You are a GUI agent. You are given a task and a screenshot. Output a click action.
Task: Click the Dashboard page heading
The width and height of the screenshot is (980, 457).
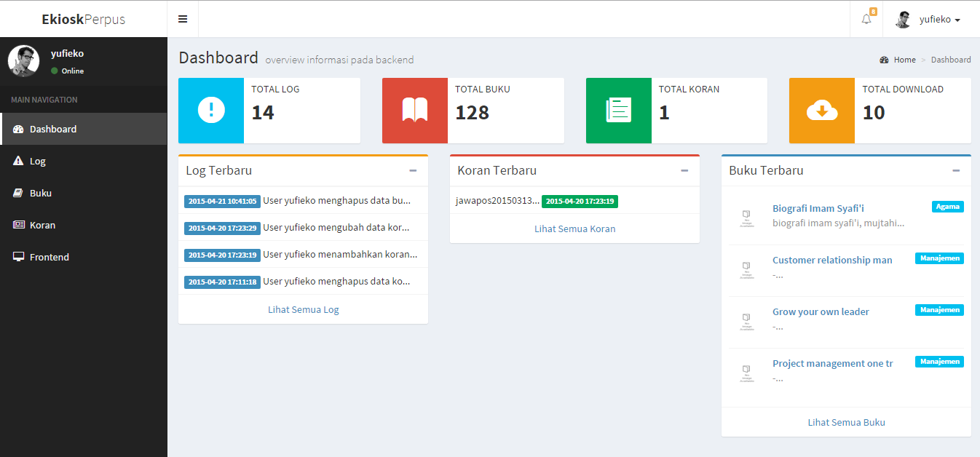pos(218,57)
